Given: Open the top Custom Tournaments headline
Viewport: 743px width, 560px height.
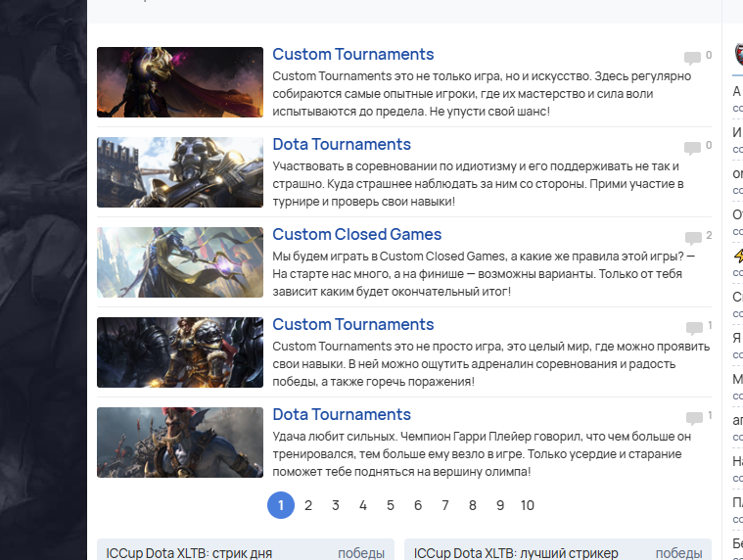Looking at the screenshot, I should coord(353,54).
